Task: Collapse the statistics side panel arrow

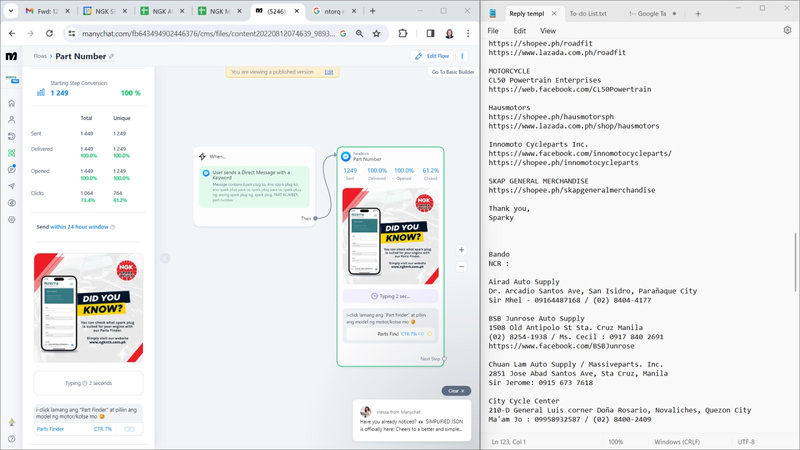Action: [165, 258]
